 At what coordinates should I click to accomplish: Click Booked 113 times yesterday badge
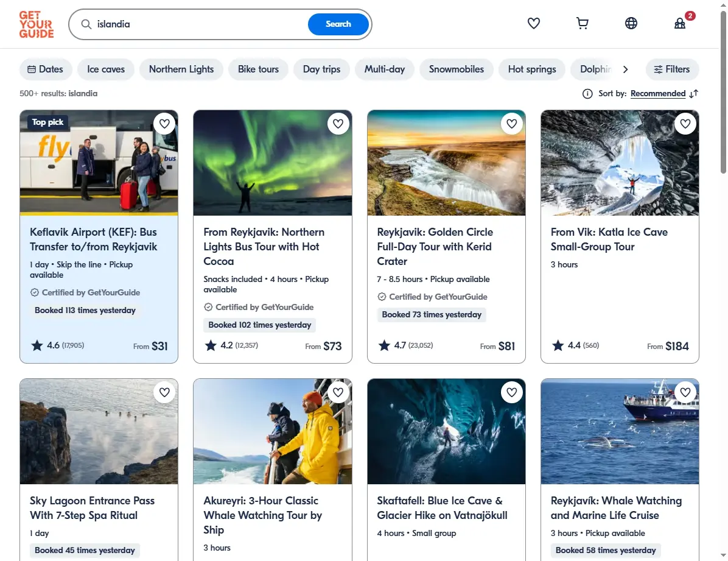pos(85,311)
